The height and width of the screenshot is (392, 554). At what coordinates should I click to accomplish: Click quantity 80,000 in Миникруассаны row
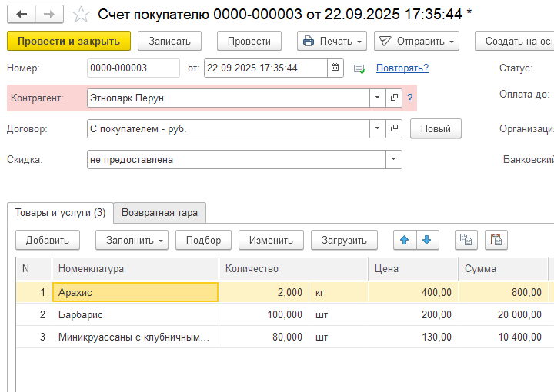click(x=264, y=337)
